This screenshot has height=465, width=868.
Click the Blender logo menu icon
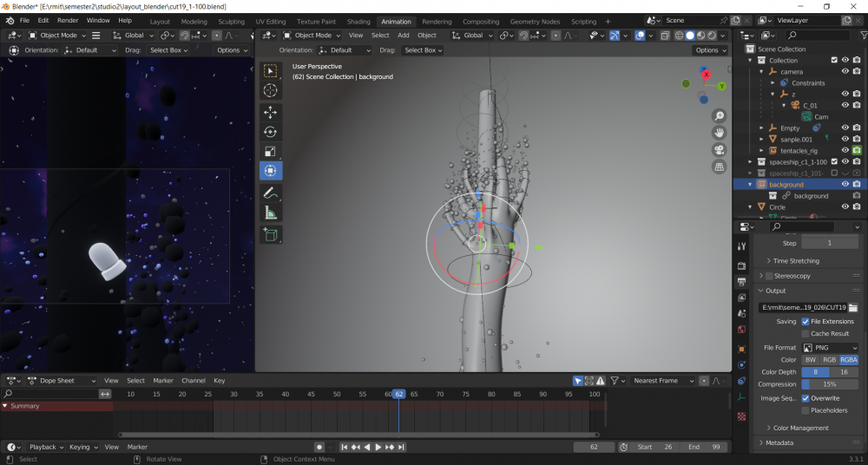[10, 21]
